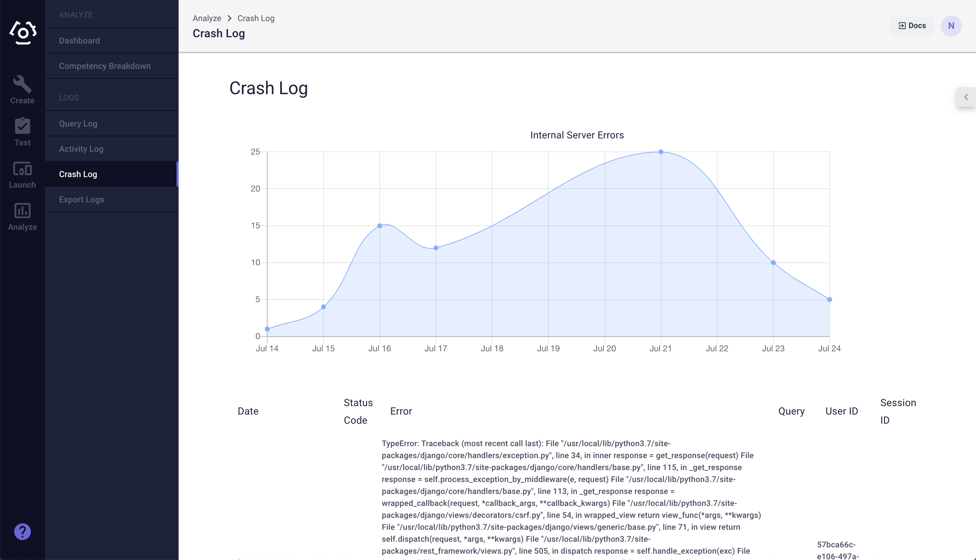The width and height of the screenshot is (976, 560).
Task: Open the help question mark icon
Action: tap(22, 532)
